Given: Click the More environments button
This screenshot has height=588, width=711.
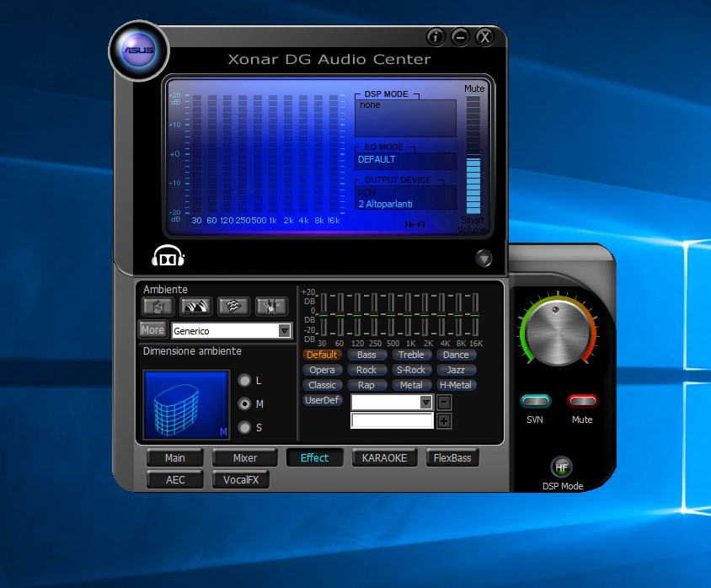Looking at the screenshot, I should (x=152, y=330).
